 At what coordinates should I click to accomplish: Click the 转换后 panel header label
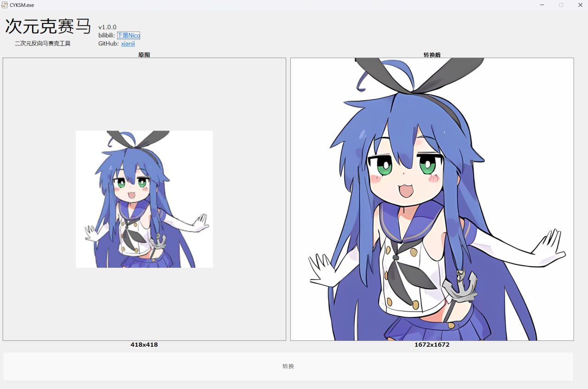(x=432, y=55)
